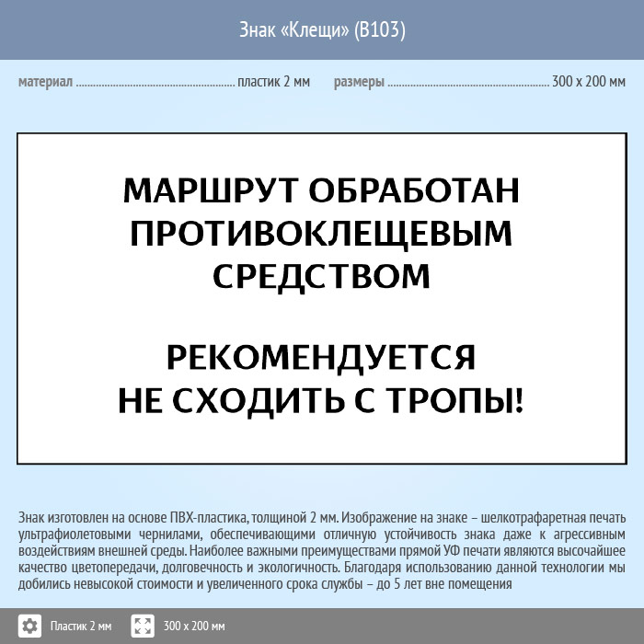
Task: Click the пластик 2 мм value in top row
Action: (x=273, y=82)
